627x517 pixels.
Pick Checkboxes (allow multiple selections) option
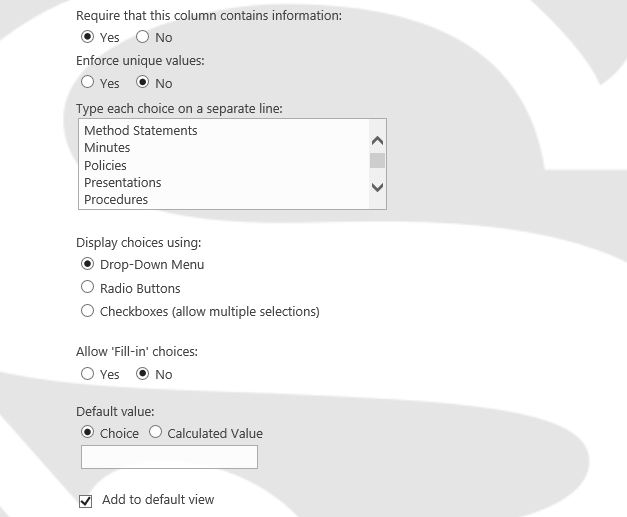click(x=88, y=311)
